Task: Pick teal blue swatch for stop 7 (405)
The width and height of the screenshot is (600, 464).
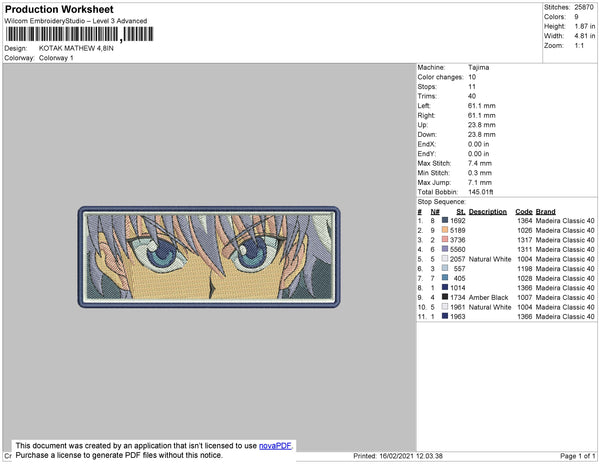Action: pyautogui.click(x=445, y=278)
